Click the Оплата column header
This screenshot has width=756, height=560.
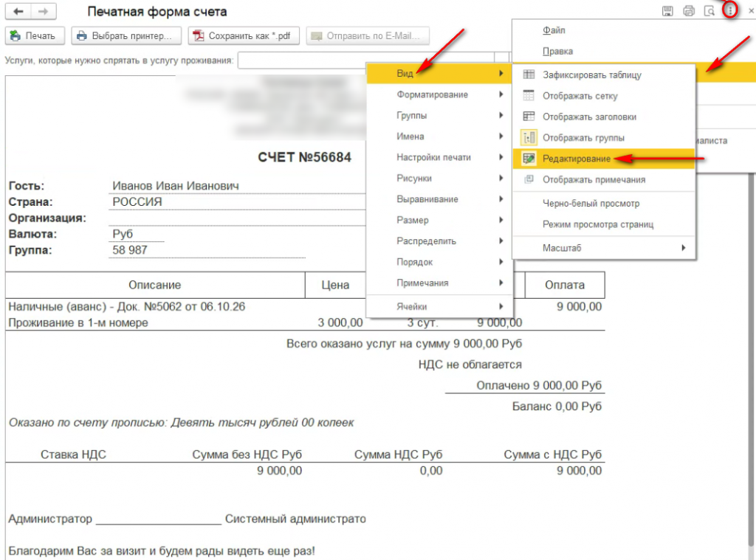(x=565, y=285)
